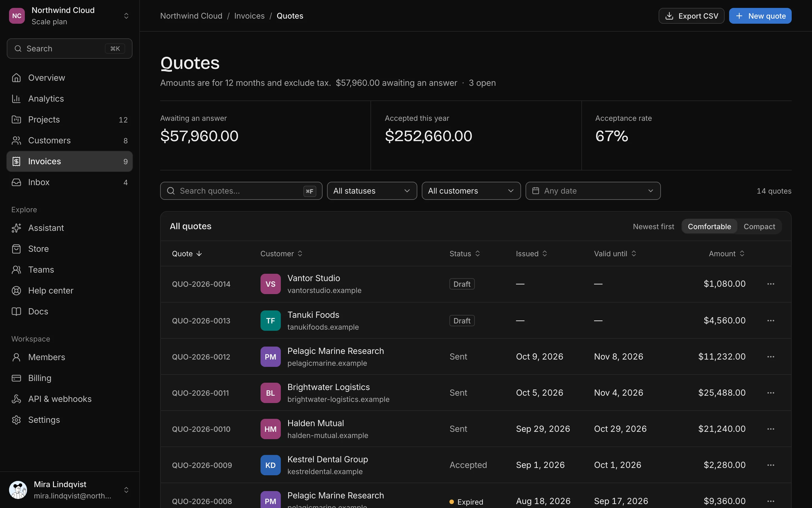Open row actions for QUO-2026-0011
The height and width of the screenshot is (508, 812).
tap(771, 393)
